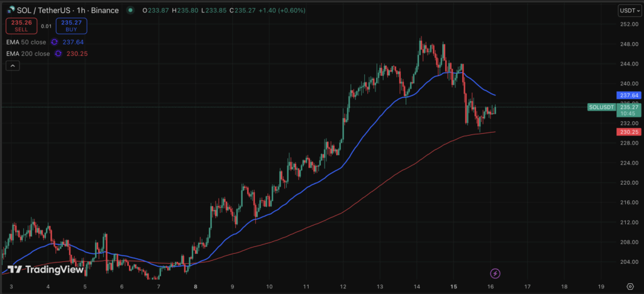Image resolution: width=644 pixels, height=294 pixels.
Task: Click date label 14 on time axis
Action: (x=417, y=286)
